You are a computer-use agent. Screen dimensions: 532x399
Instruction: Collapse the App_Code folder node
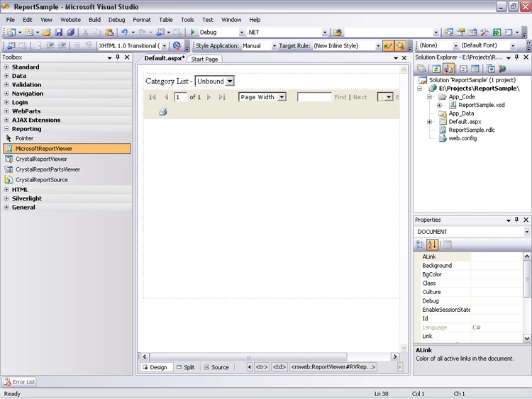point(430,96)
